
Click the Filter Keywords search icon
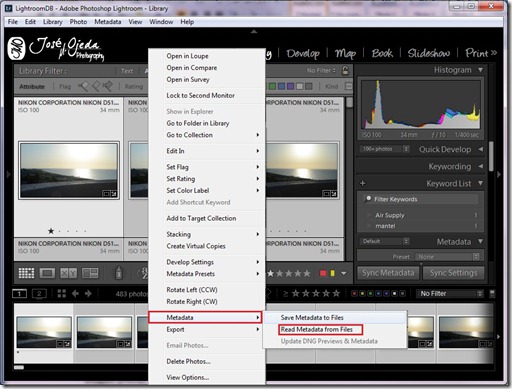click(368, 199)
